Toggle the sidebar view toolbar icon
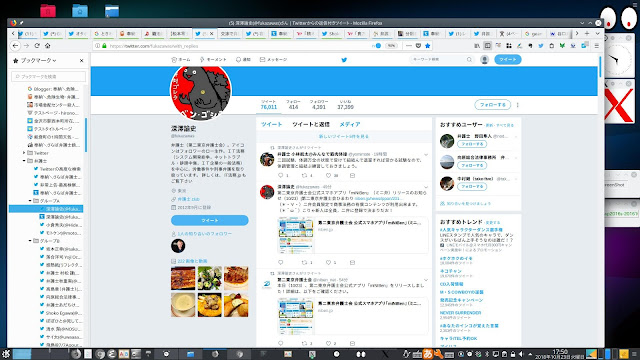The width and height of the screenshot is (640, 360). point(487,46)
